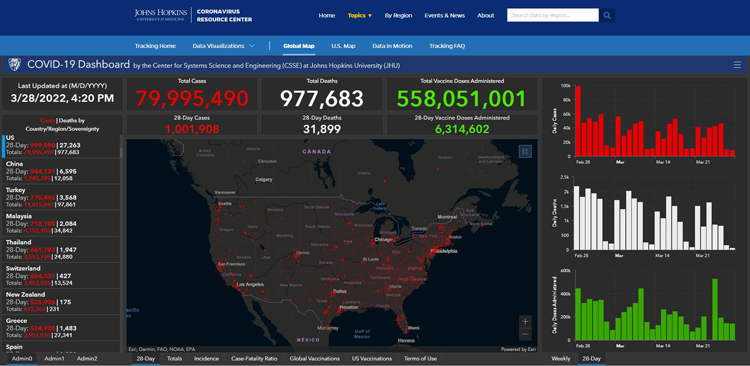Switch to the Incidence tab
Image resolution: width=750 pixels, height=366 pixels.
tap(207, 358)
